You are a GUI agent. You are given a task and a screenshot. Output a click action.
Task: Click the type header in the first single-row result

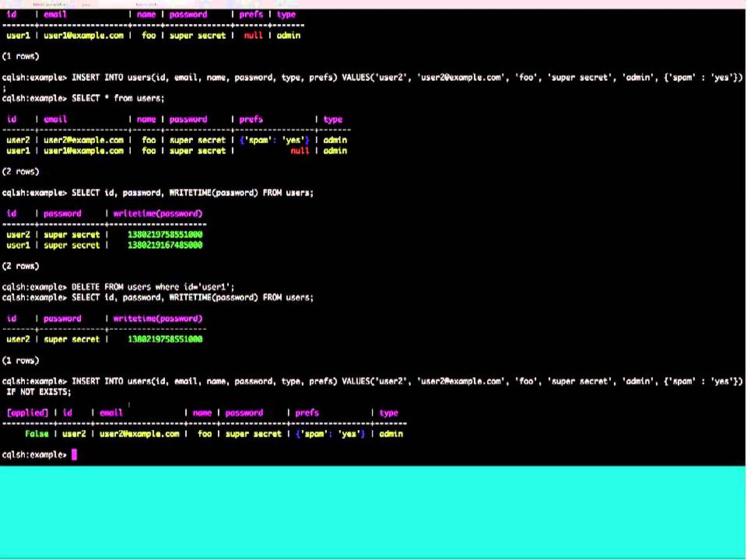pyautogui.click(x=286, y=15)
